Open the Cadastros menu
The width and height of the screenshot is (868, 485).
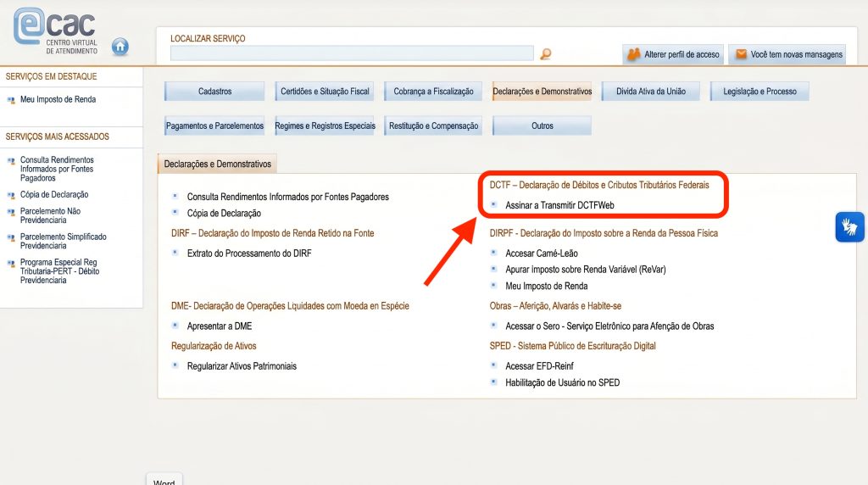tap(214, 92)
